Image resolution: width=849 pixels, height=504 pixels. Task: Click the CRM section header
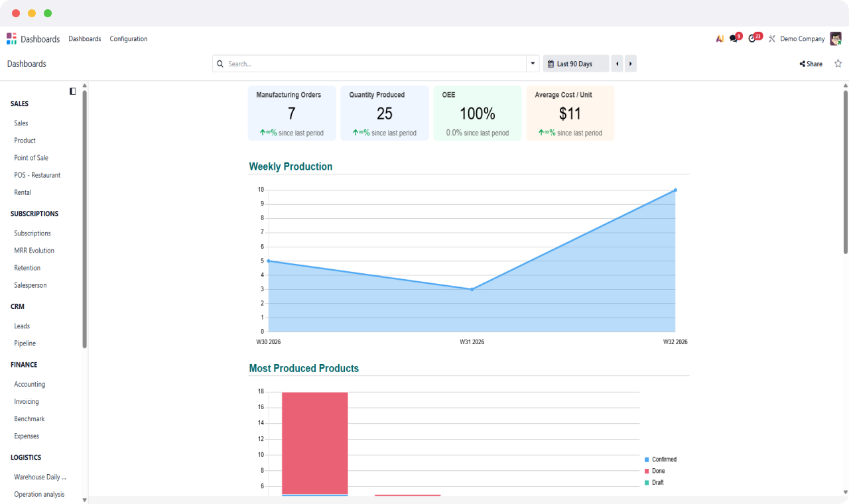click(x=17, y=306)
